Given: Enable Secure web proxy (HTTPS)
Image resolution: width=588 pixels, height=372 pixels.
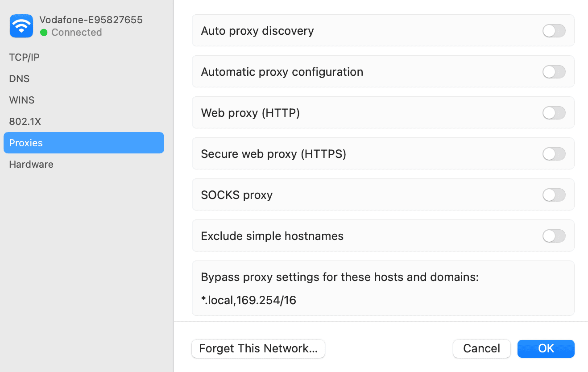Looking at the screenshot, I should pyautogui.click(x=554, y=154).
